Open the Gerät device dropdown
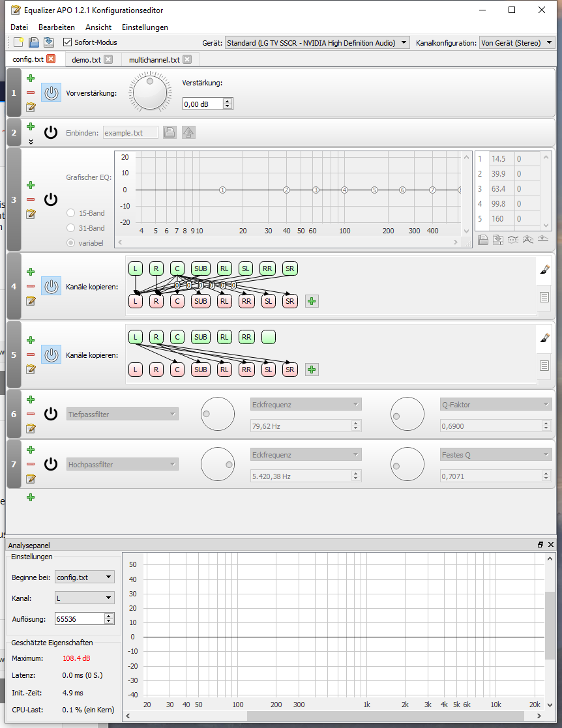Screen dimensions: 562x728 click(x=317, y=43)
